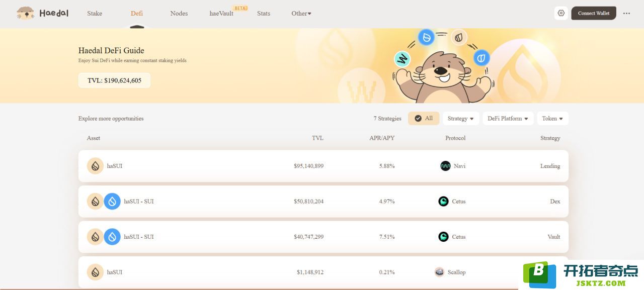Screen dimensions: 644x290
Task: Switch to the Nodes tab
Action: (x=179, y=14)
